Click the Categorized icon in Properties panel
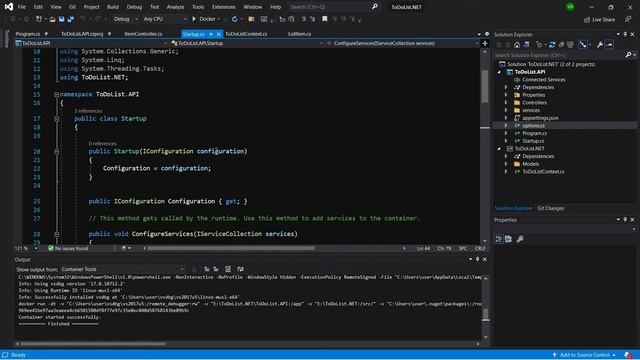 [x=499, y=239]
